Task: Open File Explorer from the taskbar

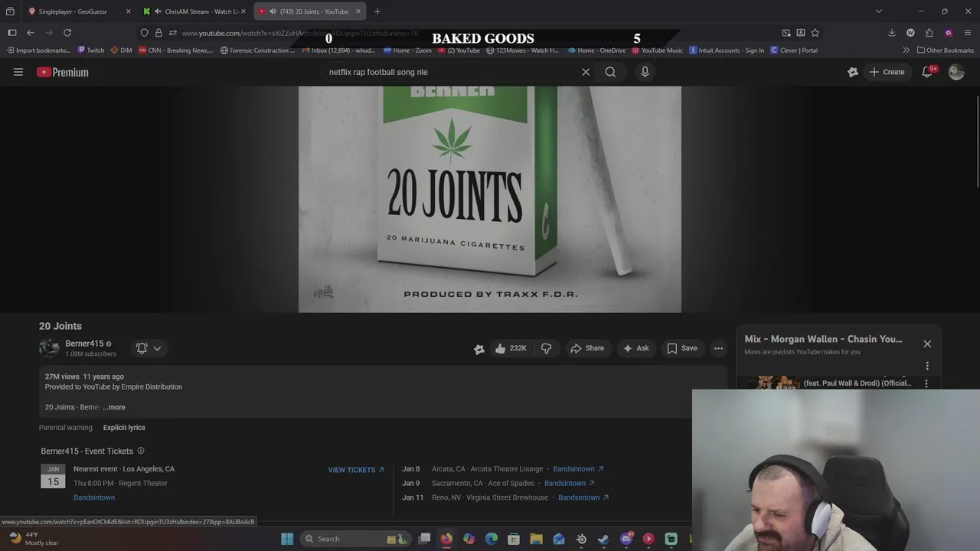Action: click(537, 539)
